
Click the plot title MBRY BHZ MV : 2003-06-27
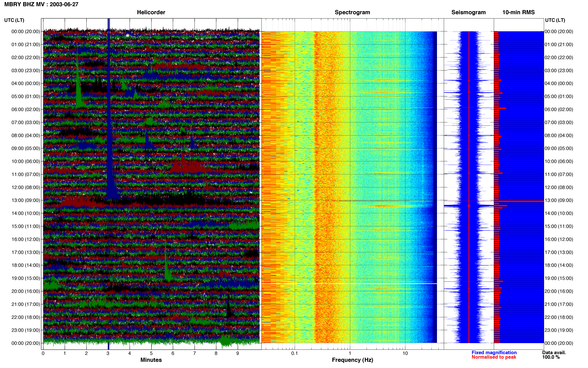click(x=41, y=4)
